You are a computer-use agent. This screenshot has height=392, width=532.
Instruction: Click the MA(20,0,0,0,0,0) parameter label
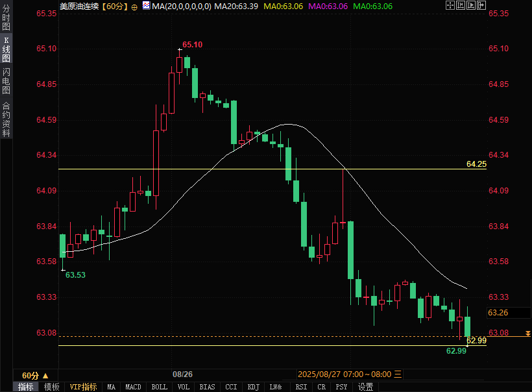click(182, 6)
